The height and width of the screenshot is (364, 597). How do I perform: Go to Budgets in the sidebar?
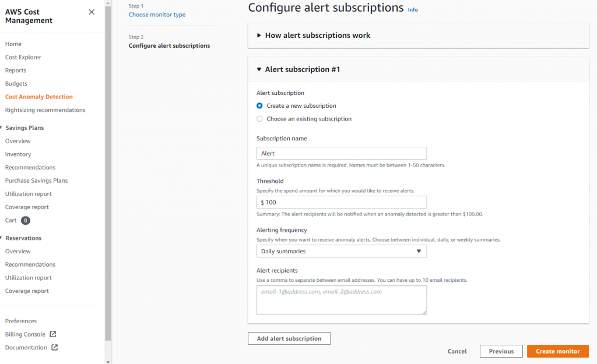tap(16, 84)
